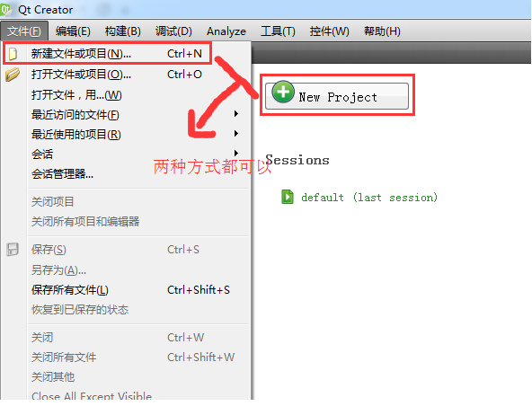
Task: Open the Analyze menu
Action: (x=226, y=31)
